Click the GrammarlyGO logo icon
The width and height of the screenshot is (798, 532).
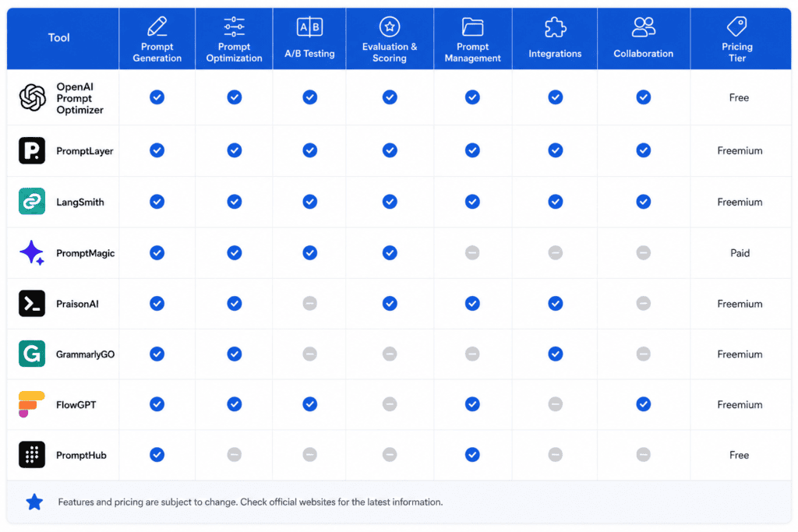[31, 354]
